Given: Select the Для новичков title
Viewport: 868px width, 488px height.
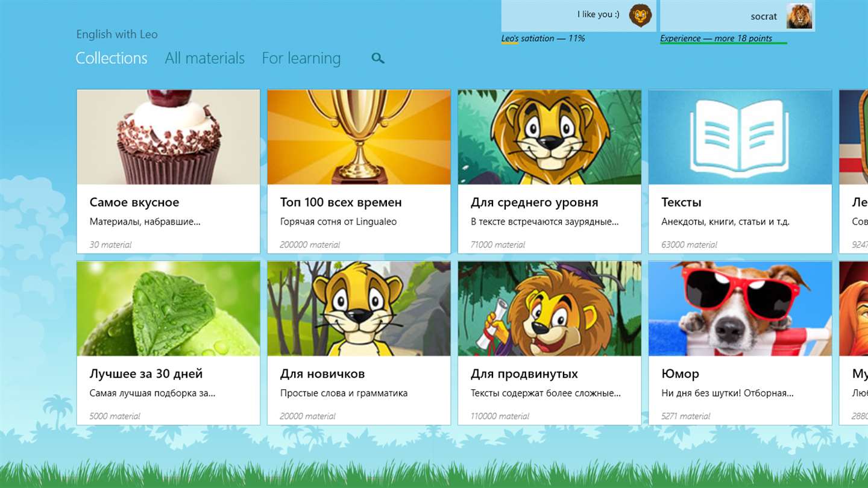Looking at the screenshot, I should pyautogui.click(x=322, y=374).
